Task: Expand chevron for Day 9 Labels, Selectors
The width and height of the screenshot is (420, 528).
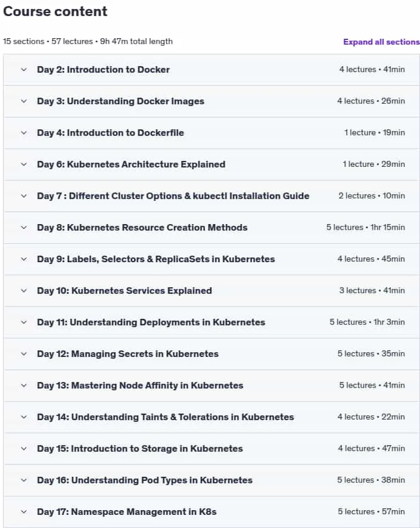Action: tap(24, 259)
